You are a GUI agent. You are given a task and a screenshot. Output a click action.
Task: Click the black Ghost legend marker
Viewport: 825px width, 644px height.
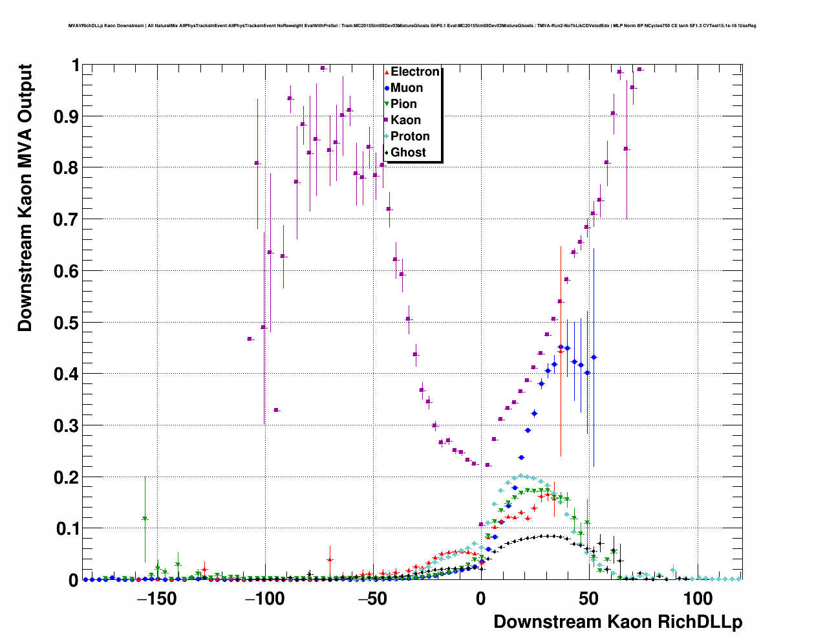pyautogui.click(x=387, y=153)
